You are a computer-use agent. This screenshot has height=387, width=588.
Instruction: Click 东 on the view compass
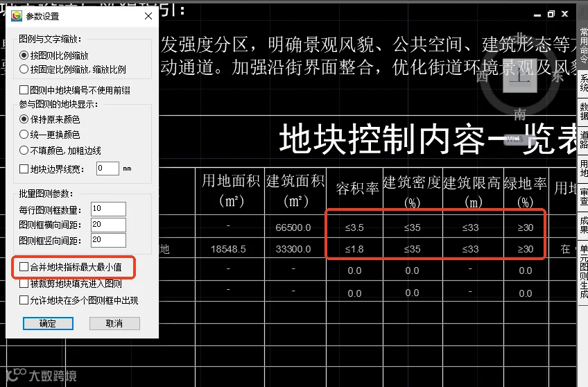[x=557, y=76]
